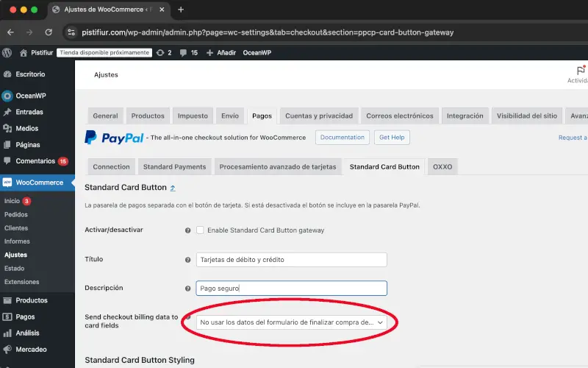The height and width of the screenshot is (368, 588).
Task: Switch to Visibilidad del sitio tab
Action: (527, 116)
